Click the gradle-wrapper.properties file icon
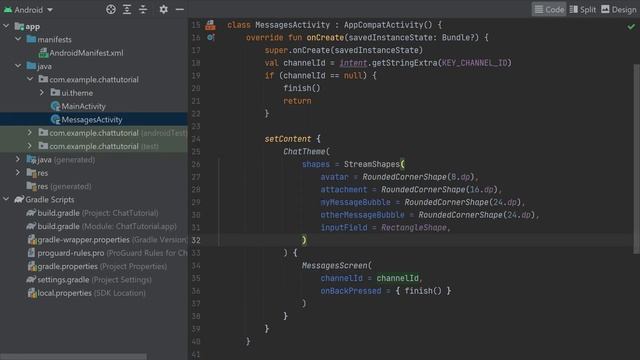The width and height of the screenshot is (640, 360). point(31,240)
